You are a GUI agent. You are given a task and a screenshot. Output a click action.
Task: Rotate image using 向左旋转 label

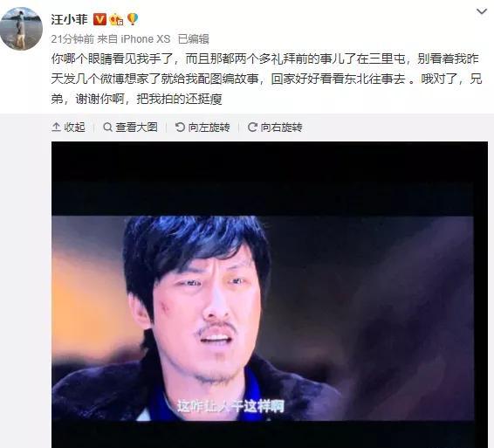click(x=209, y=127)
